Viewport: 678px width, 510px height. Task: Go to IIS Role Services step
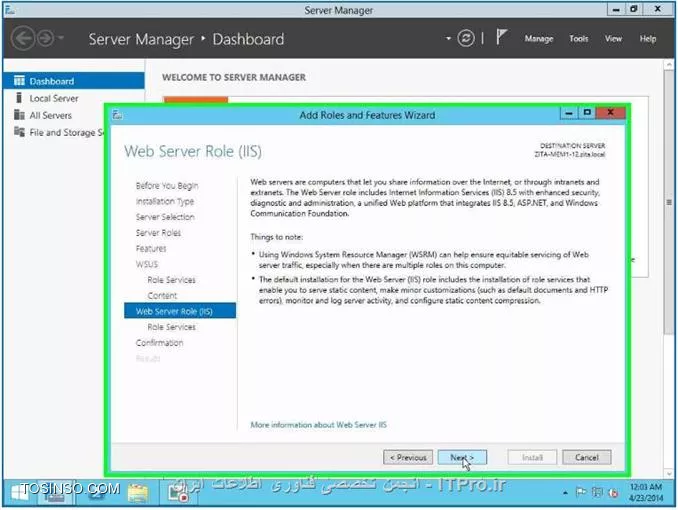(171, 327)
